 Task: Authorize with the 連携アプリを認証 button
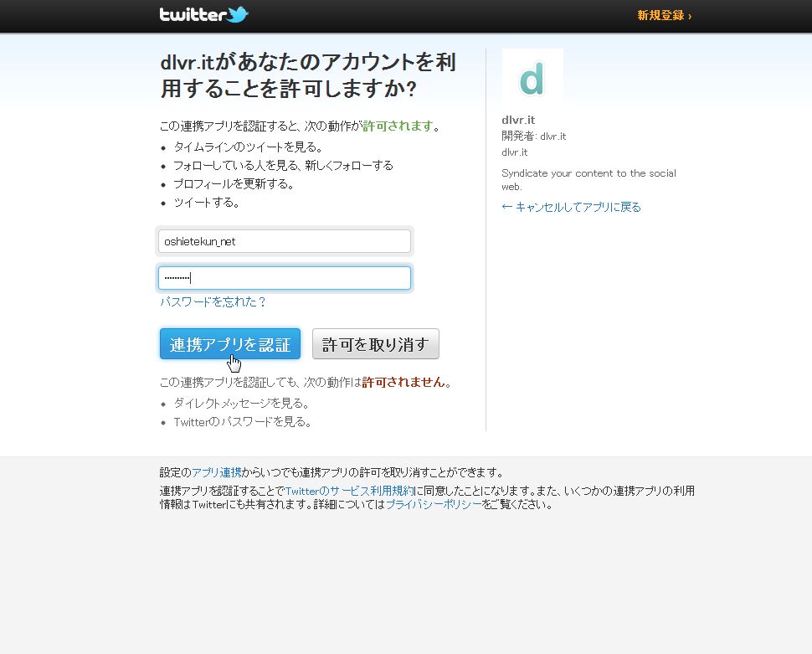230,343
